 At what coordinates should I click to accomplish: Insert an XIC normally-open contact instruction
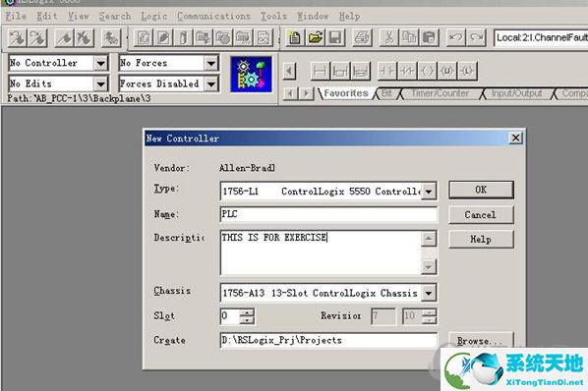pos(387,71)
